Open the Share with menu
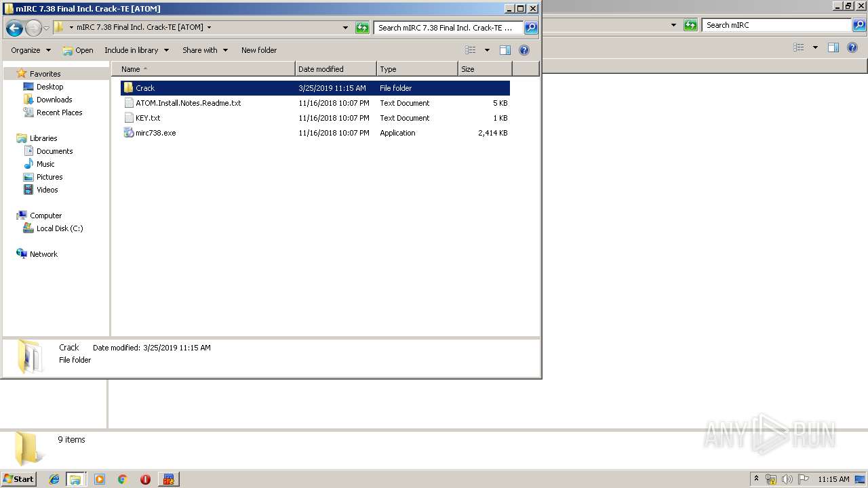 tap(205, 50)
